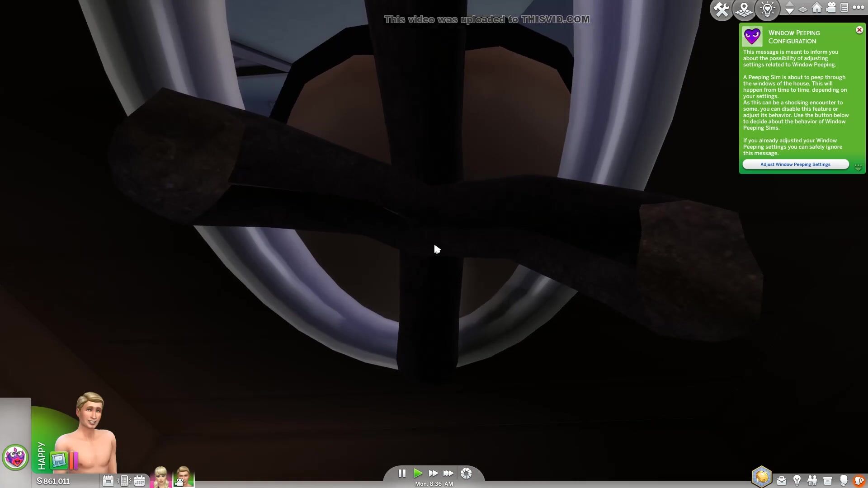
Task: Open the Simology head profile icon
Action: click(x=844, y=480)
